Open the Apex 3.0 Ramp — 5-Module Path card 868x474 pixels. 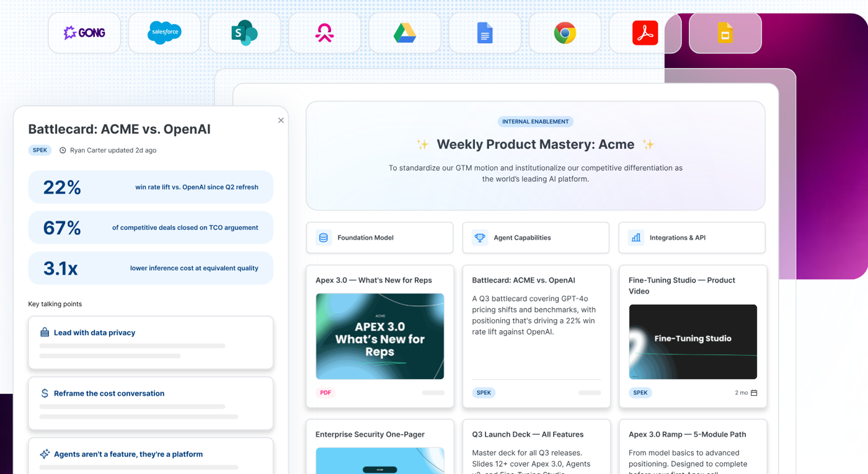point(693,447)
